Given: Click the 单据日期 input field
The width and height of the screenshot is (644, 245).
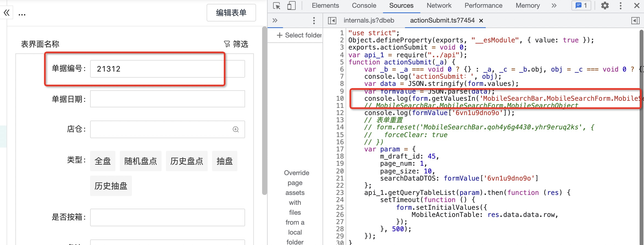Looking at the screenshot, I should pos(167,99).
